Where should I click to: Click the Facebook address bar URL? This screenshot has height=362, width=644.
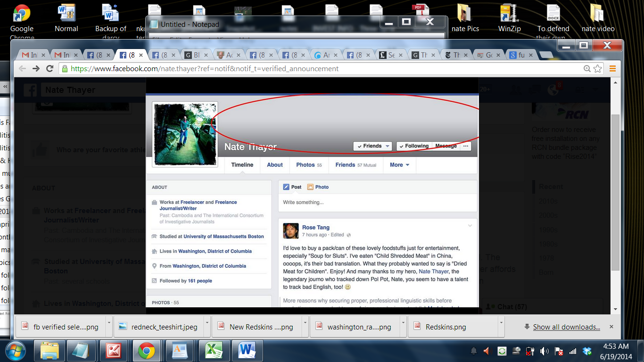click(x=205, y=69)
